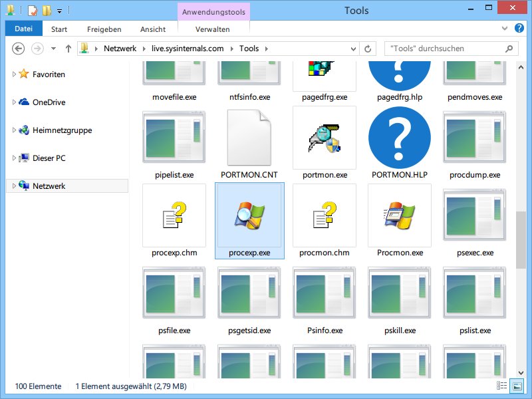Image resolution: width=532 pixels, height=399 pixels.
Task: Select Heimnetzgruppe in the navigation pane
Action: (x=62, y=130)
